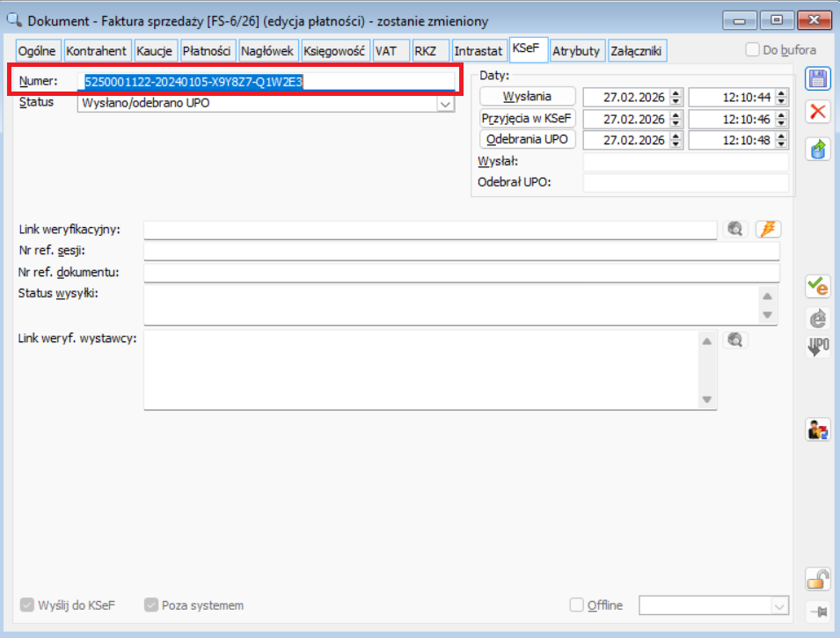
Task: Open the RKZ tab
Action: pyautogui.click(x=430, y=51)
